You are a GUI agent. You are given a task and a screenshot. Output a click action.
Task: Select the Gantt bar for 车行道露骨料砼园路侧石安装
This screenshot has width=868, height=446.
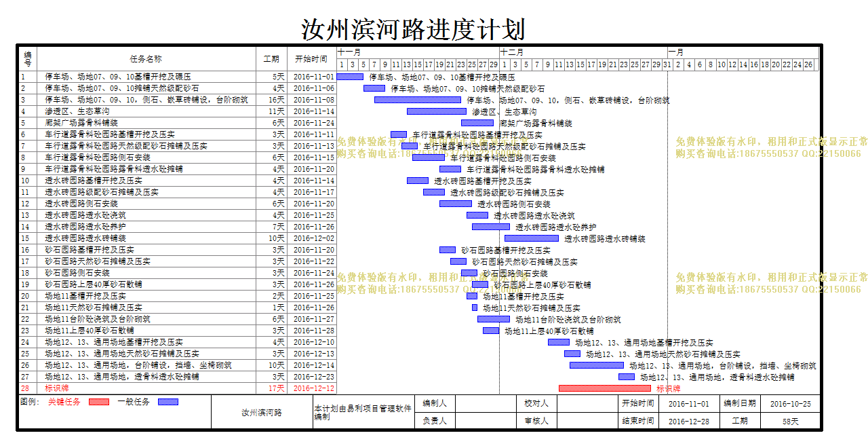click(x=429, y=157)
